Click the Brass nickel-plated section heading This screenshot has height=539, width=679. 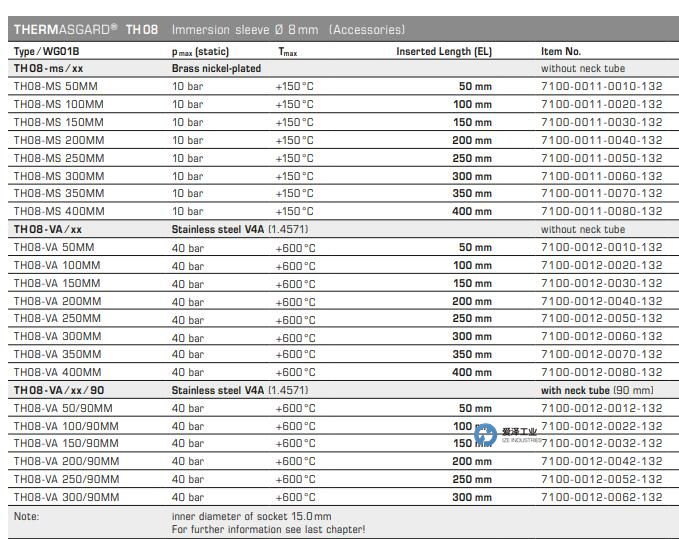click(216, 69)
